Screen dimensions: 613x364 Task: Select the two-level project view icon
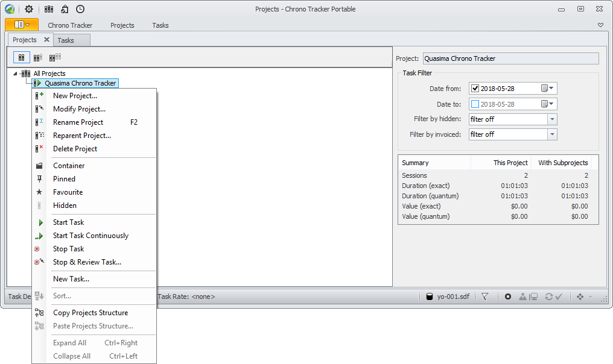tap(38, 57)
